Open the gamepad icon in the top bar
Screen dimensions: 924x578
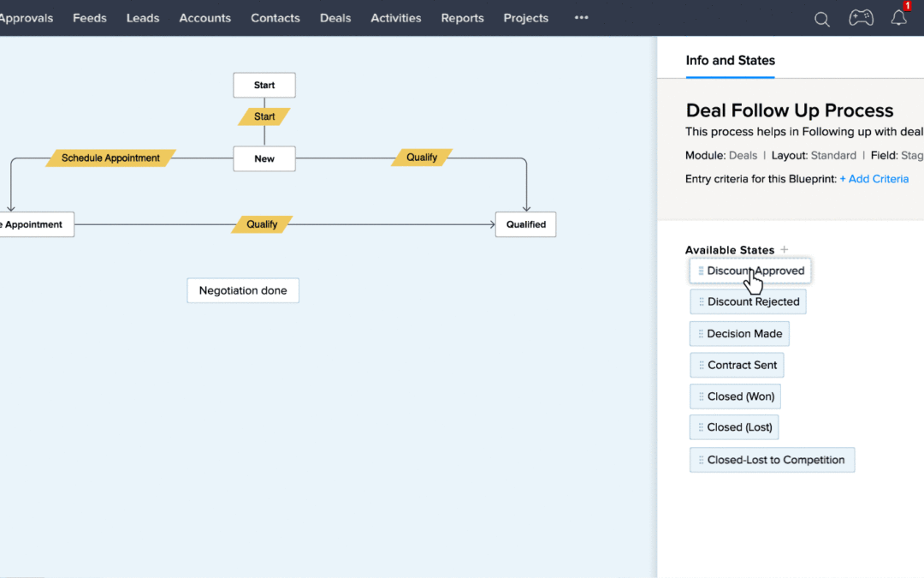[x=861, y=18]
